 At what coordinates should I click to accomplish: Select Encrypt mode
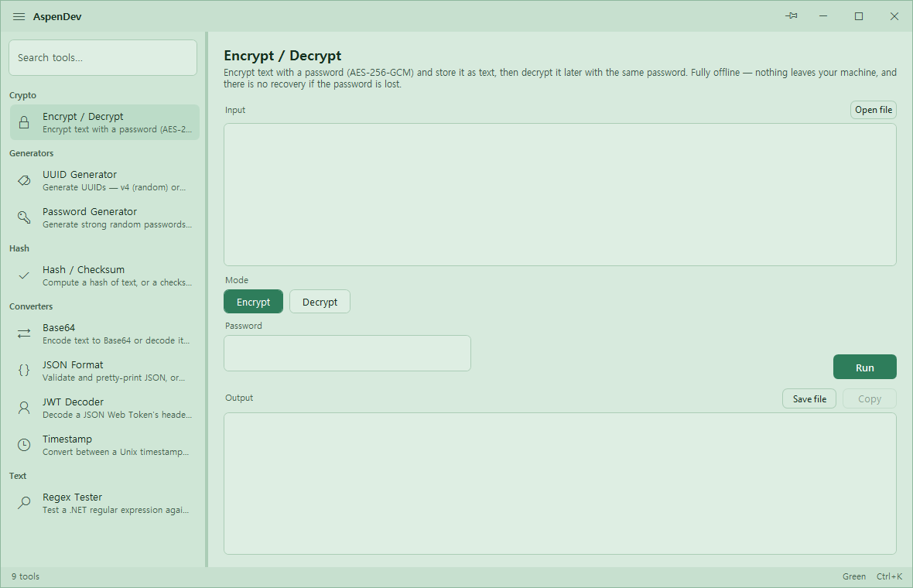(x=253, y=302)
